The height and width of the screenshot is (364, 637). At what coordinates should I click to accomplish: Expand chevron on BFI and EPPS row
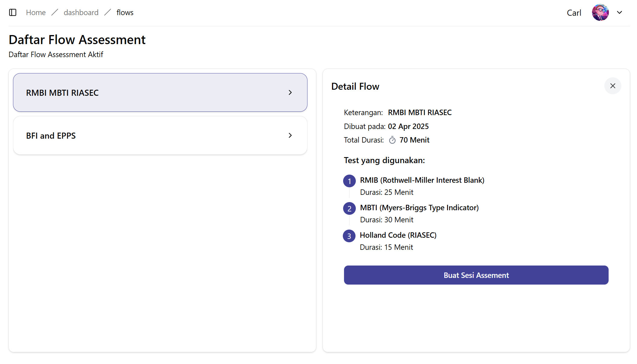click(x=290, y=135)
